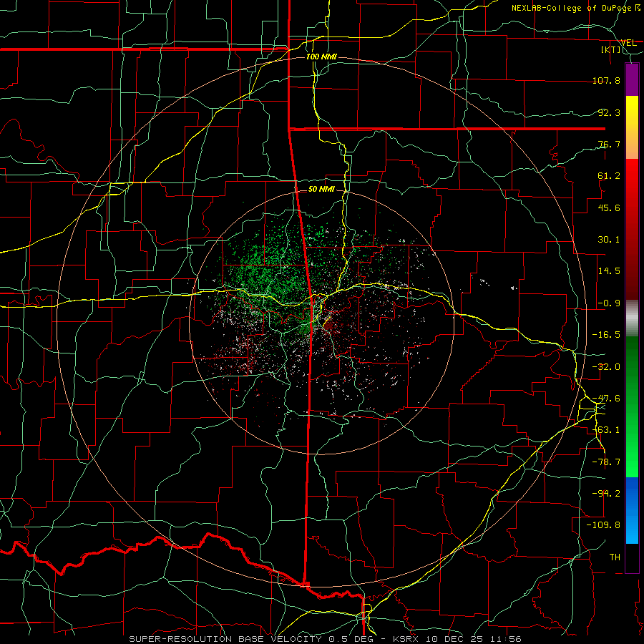Click the -0.9 scale value
This screenshot has height=644, width=644.
609,303
